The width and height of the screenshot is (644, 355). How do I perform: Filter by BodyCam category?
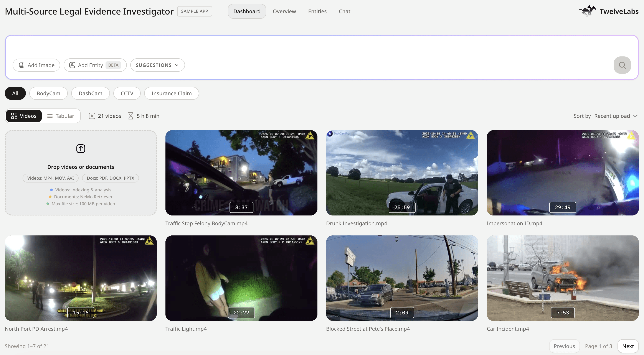click(48, 94)
